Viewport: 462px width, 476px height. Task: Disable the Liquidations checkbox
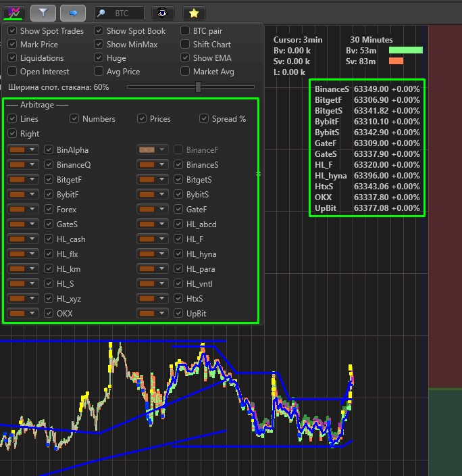pos(12,57)
